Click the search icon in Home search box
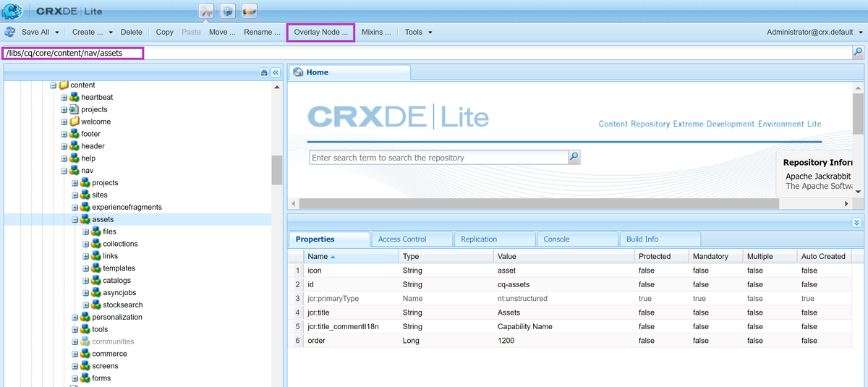 pos(574,157)
